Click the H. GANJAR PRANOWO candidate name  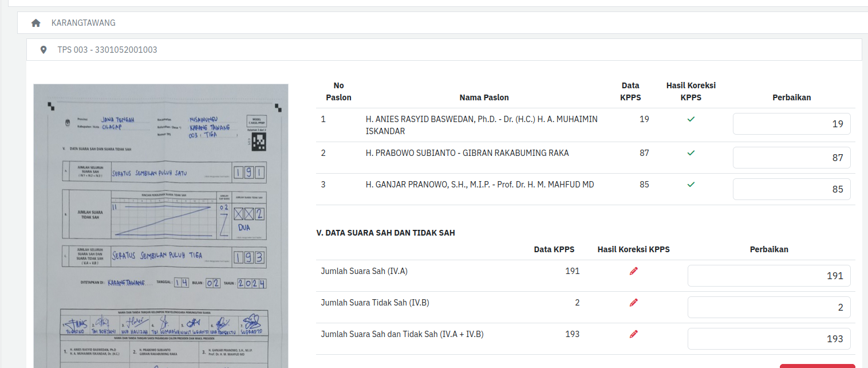pos(479,185)
